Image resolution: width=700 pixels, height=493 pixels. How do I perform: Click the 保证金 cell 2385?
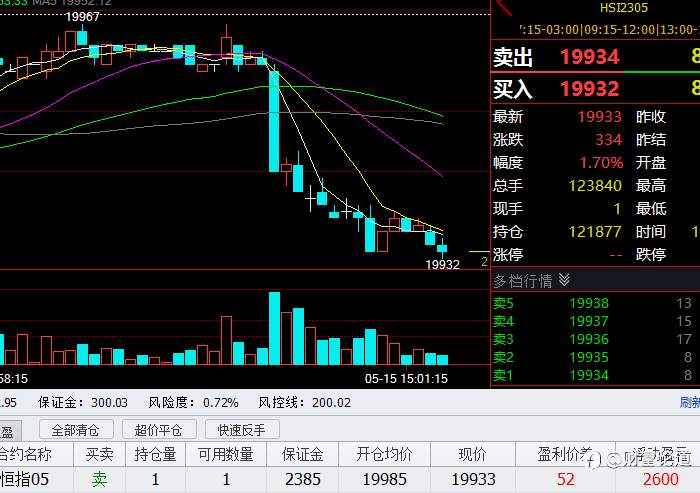303,480
